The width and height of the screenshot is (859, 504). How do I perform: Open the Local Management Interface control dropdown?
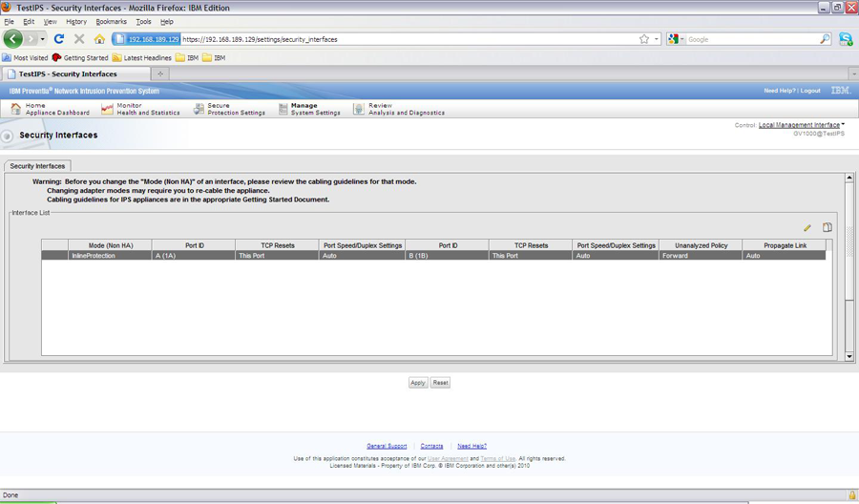click(801, 125)
